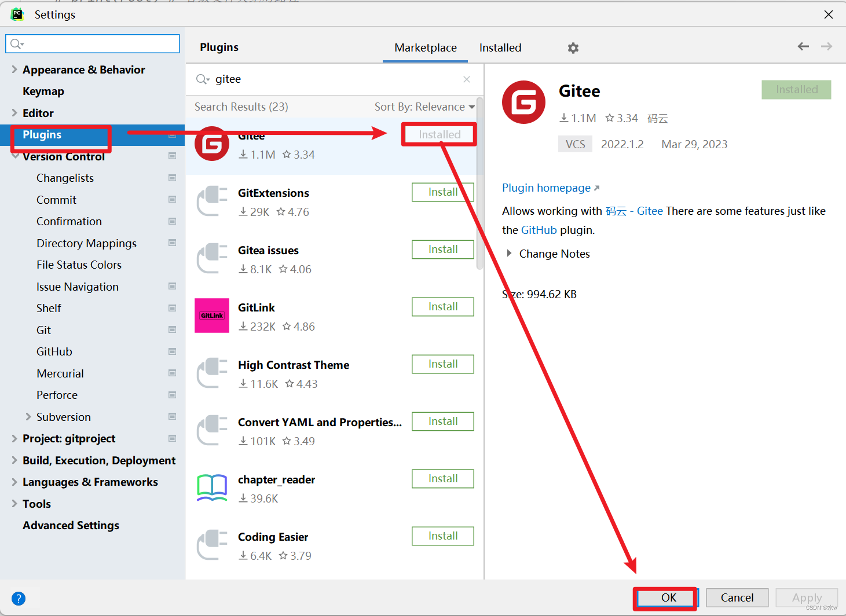Screen dimensions: 846x616
Task: Collapse the Version Control node
Action: (x=14, y=156)
